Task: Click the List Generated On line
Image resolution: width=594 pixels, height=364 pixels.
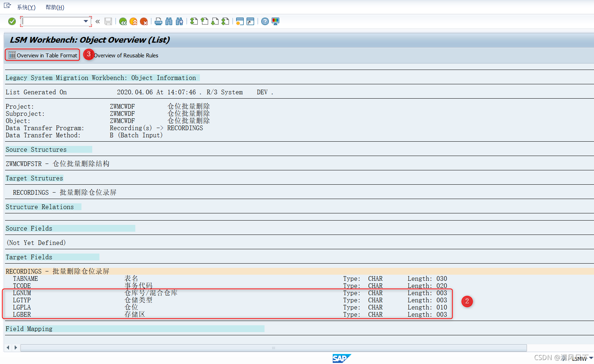Action: [140, 92]
